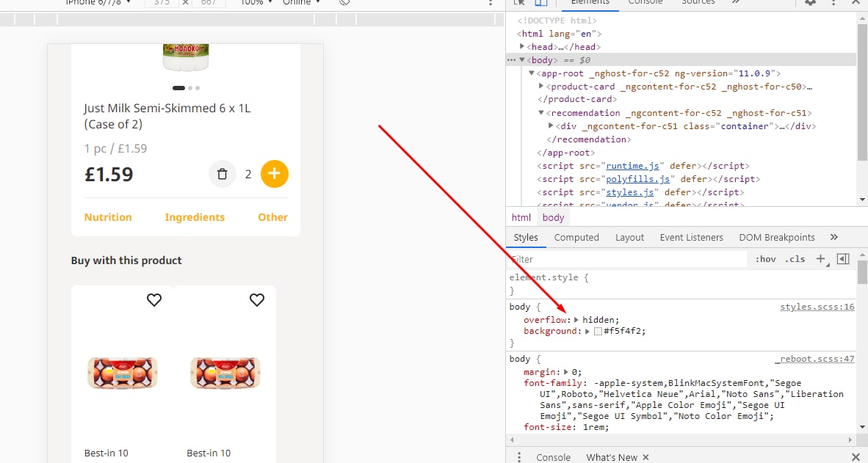Screen dimensions: 868x463
Task: Select body in the DOM breadcrumb
Action: point(553,217)
